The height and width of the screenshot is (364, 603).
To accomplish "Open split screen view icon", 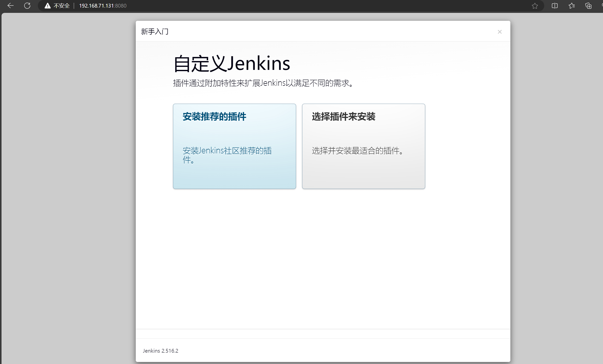I will coord(555,6).
